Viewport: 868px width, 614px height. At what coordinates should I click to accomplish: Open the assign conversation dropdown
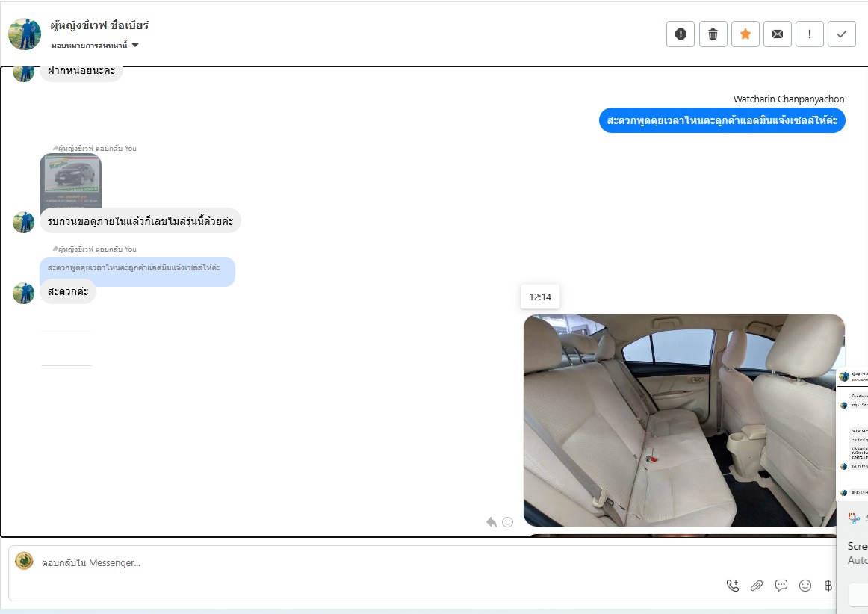(95, 45)
